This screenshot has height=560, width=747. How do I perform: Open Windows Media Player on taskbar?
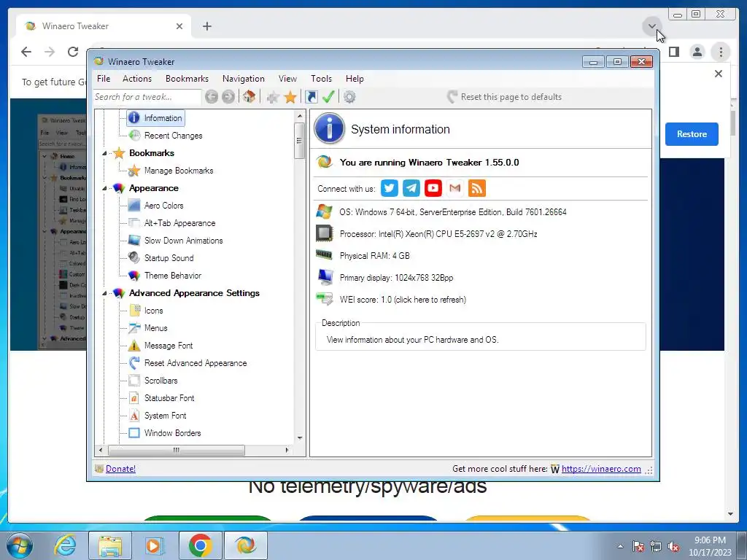pos(155,545)
